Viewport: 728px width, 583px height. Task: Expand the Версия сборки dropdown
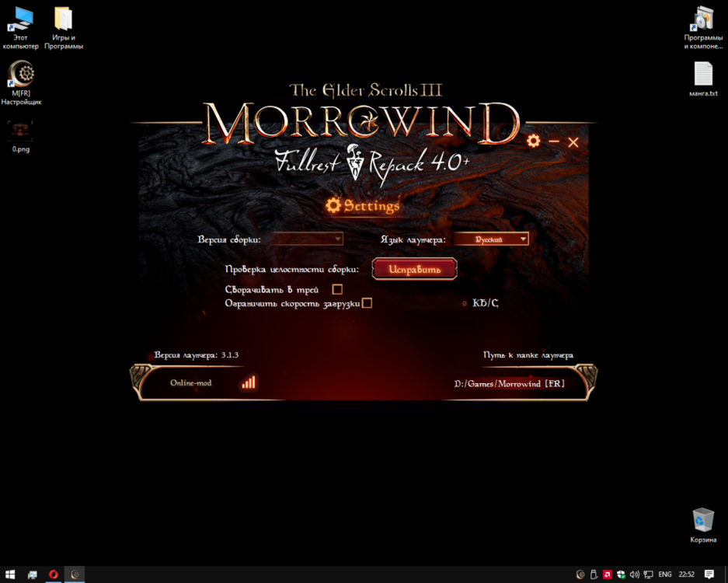click(306, 239)
